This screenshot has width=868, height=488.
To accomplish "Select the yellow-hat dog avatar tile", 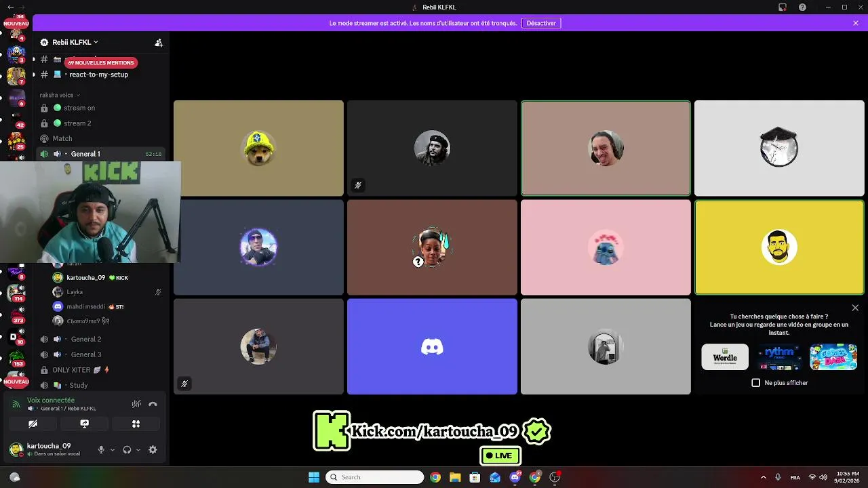I will click(x=258, y=148).
